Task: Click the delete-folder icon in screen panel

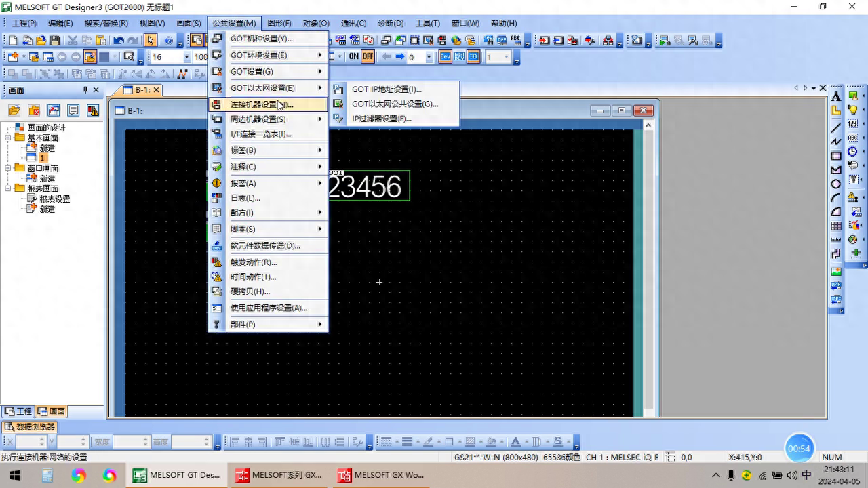Action: tap(34, 110)
